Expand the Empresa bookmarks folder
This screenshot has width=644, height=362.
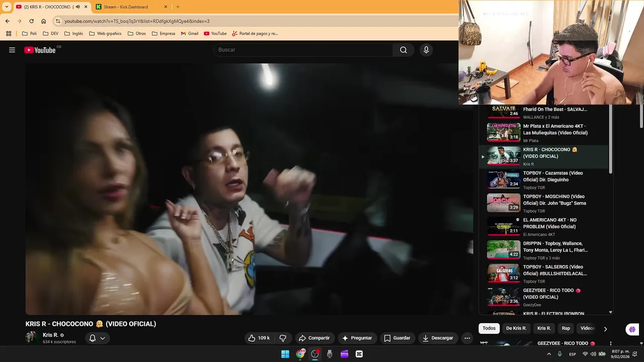tap(163, 34)
